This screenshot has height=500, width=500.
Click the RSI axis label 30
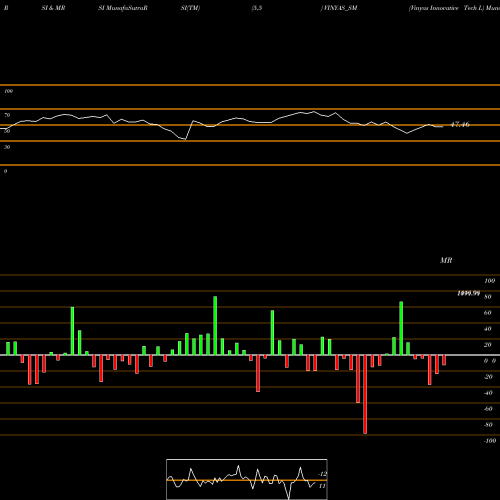(x=7, y=147)
